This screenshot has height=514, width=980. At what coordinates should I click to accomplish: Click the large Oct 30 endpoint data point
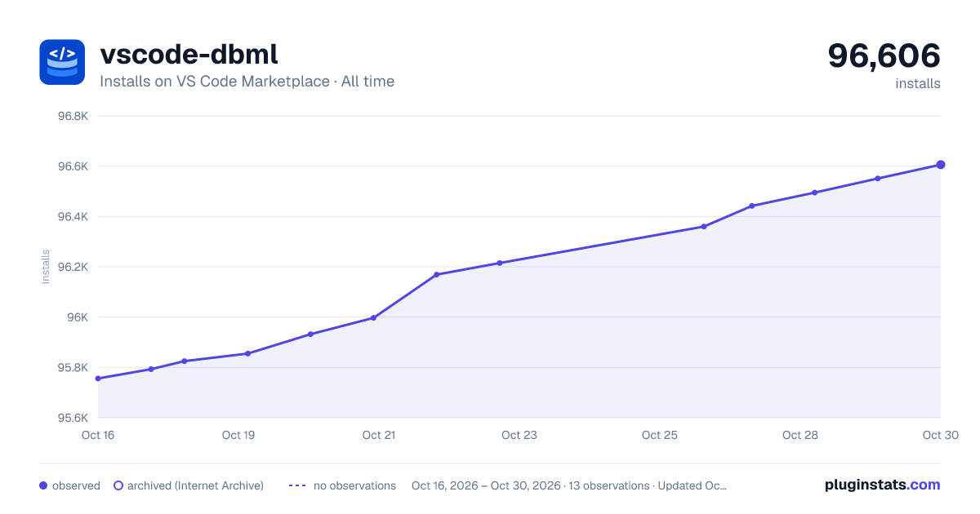click(x=941, y=165)
